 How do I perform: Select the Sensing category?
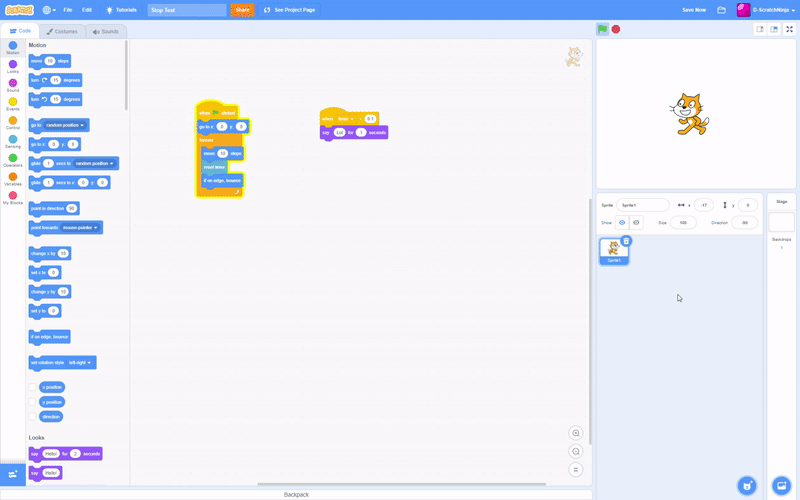(13, 141)
